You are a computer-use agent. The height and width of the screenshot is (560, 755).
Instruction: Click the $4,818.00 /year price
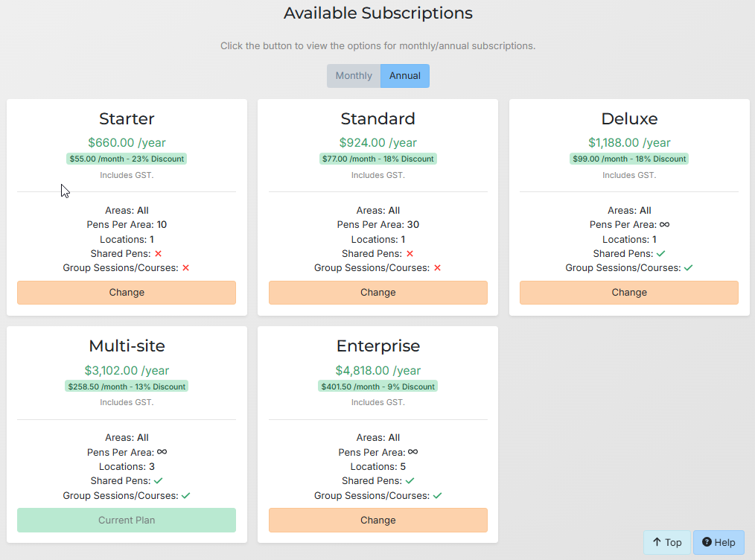pos(378,370)
